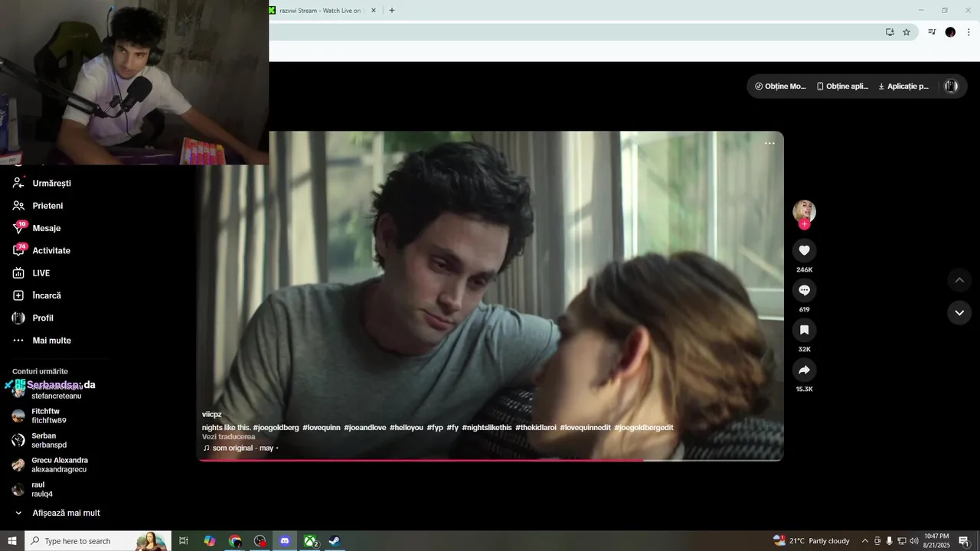Click the taskbar search box
This screenshot has width=980, height=551.
pos(97,541)
